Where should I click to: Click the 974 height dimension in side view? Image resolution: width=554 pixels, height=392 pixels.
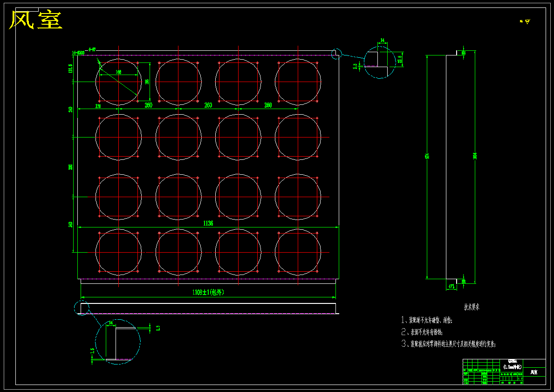427,155
